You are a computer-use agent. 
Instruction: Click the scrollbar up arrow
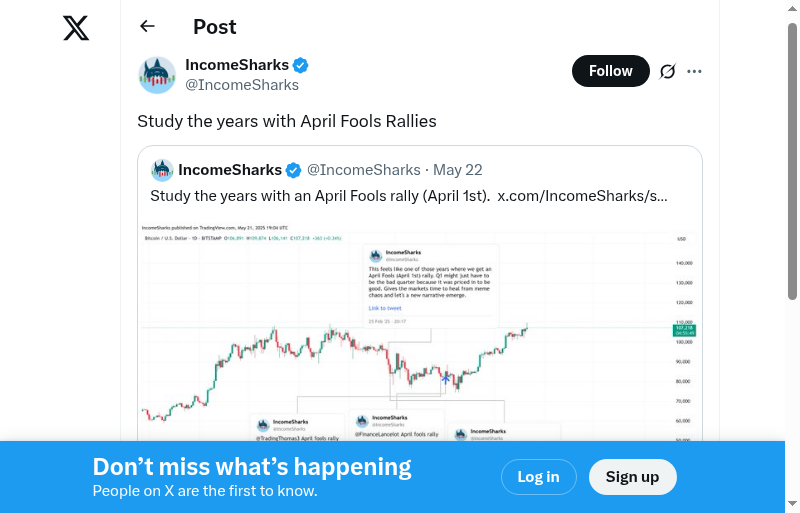point(793,7)
